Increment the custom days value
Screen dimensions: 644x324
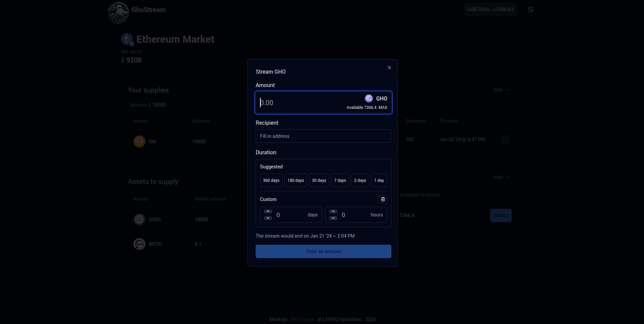[x=268, y=211]
